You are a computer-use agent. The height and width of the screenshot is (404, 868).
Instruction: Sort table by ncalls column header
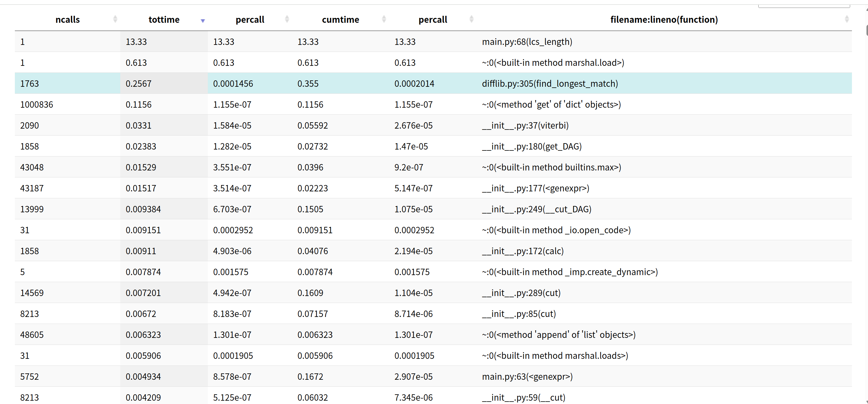pos(67,19)
